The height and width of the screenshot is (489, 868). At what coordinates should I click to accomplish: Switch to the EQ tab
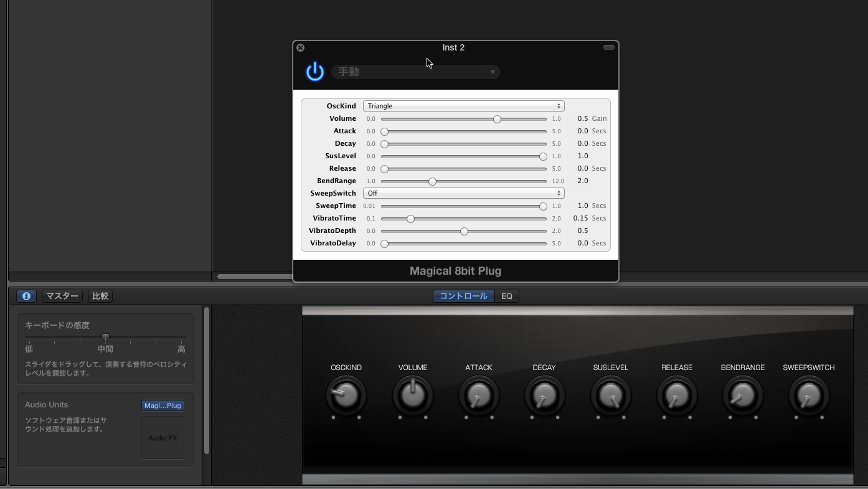[507, 297]
